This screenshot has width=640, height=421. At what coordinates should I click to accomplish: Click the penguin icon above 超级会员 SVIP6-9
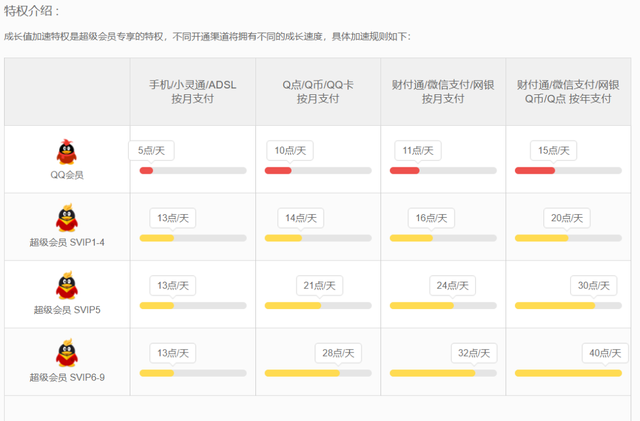tap(67, 353)
